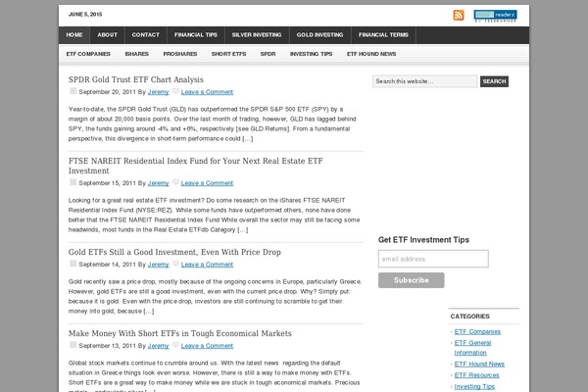Go to the Home menu item

tap(74, 35)
